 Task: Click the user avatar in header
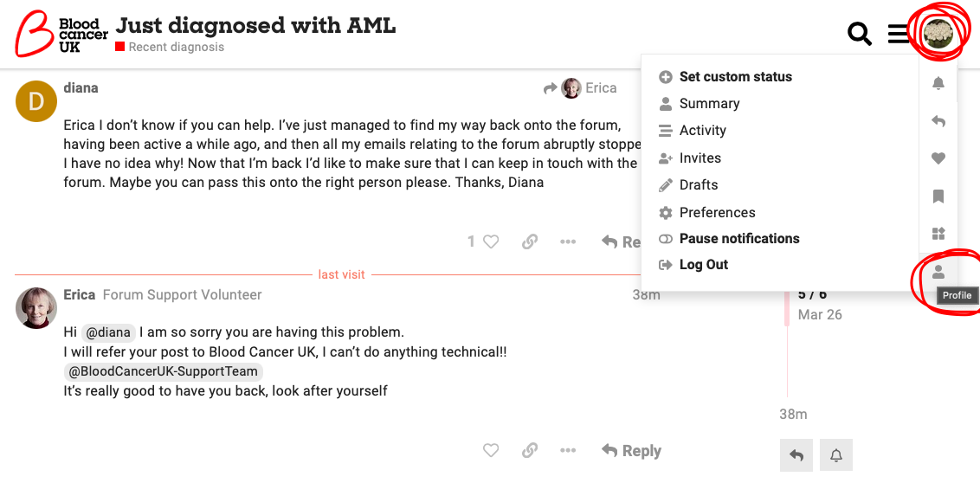(x=938, y=34)
